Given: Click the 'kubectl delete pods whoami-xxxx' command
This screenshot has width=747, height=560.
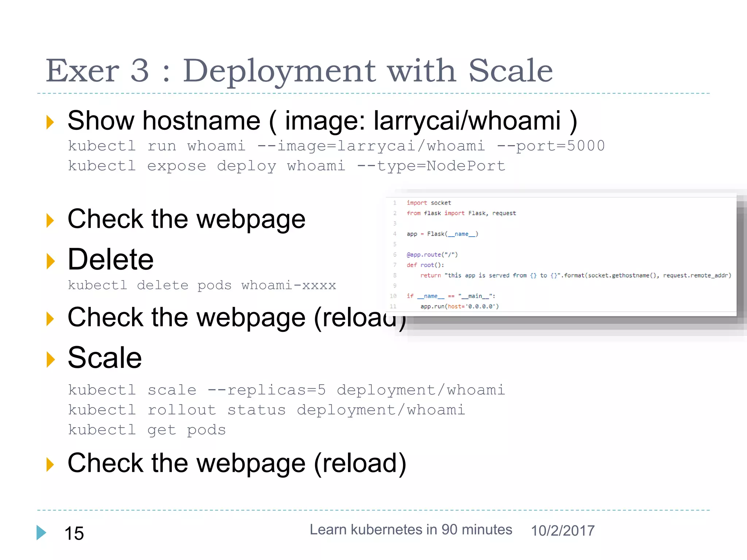Looking at the screenshot, I should (x=202, y=285).
